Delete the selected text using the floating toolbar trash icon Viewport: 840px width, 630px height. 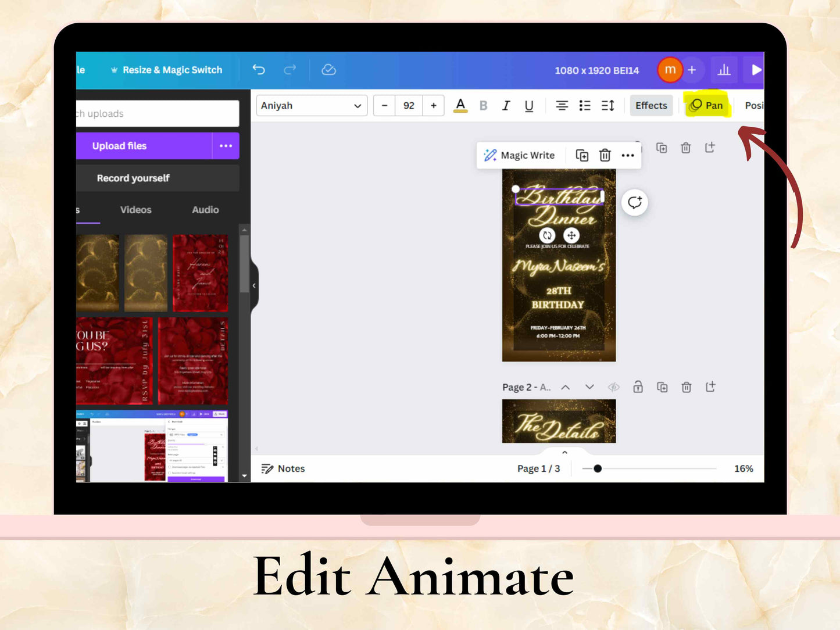pos(605,155)
